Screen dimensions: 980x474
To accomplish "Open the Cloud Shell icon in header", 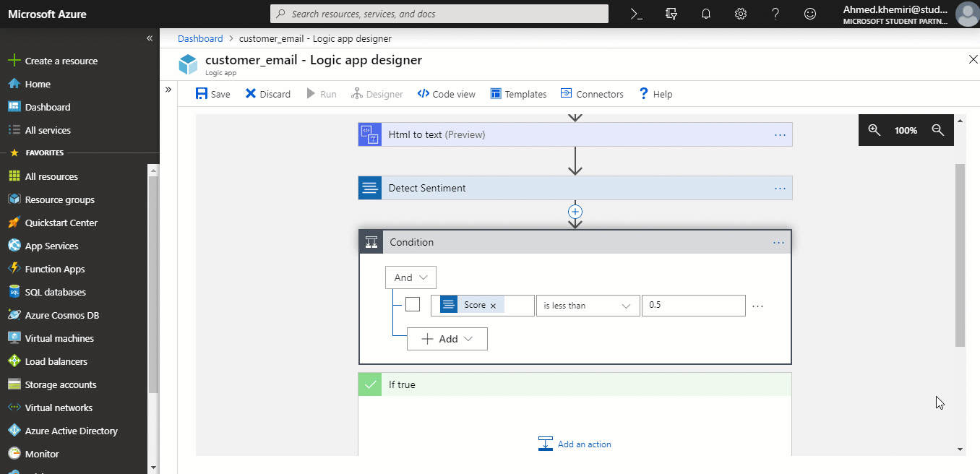I will click(x=637, y=14).
